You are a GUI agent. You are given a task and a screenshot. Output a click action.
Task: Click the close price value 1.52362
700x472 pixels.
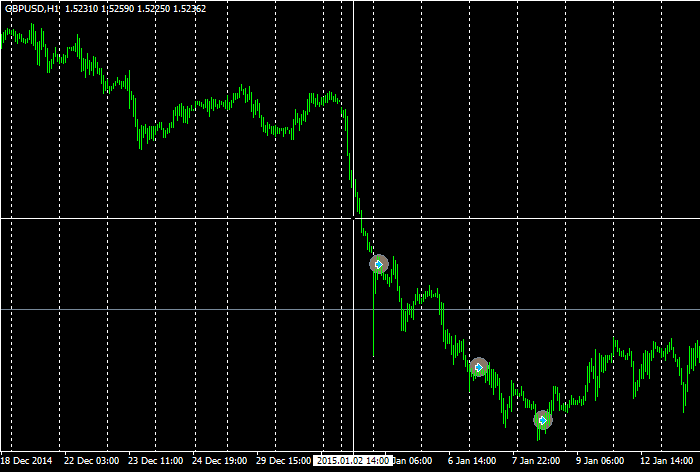[189, 8]
